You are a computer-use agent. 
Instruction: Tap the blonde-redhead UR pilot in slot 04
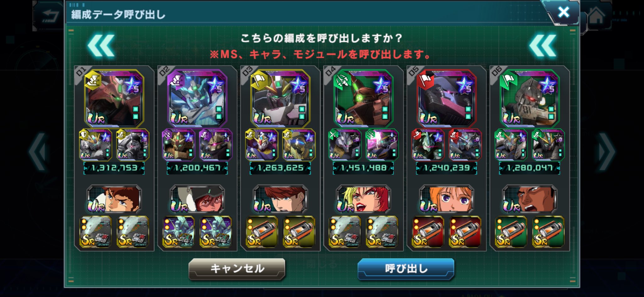(x=364, y=199)
